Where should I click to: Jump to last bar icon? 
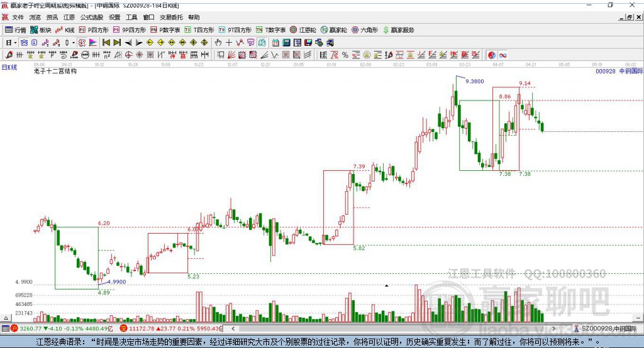117,43
